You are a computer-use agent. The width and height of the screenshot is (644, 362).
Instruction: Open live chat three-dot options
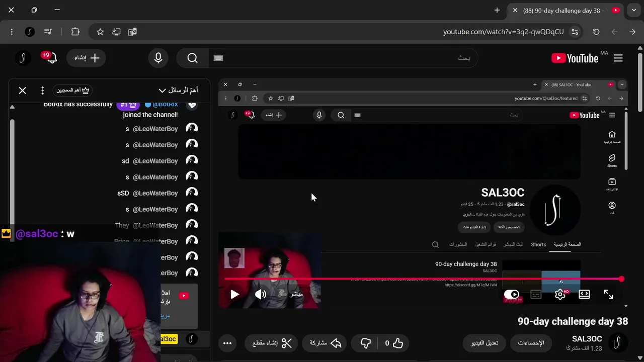pyautogui.click(x=42, y=90)
